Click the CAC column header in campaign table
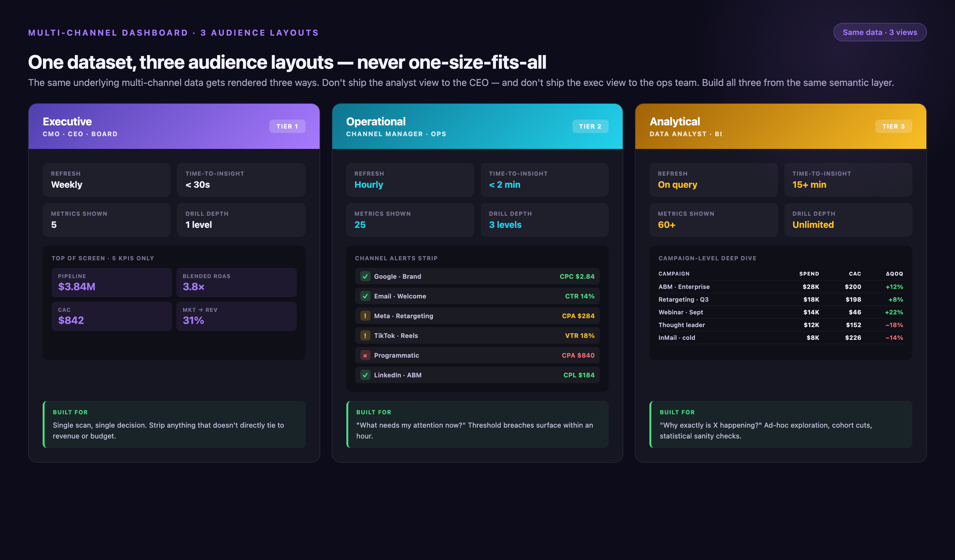This screenshot has width=955, height=560. coord(855,274)
